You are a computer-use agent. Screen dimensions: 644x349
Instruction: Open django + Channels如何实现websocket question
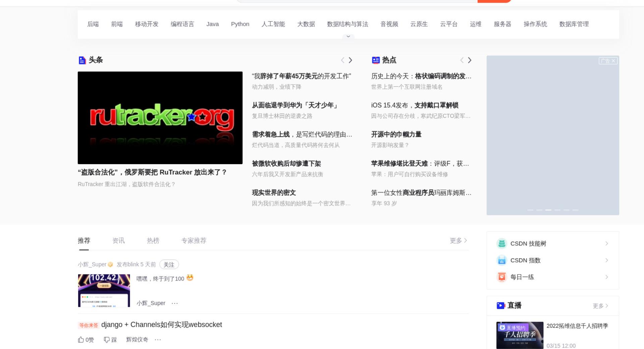(x=162, y=325)
